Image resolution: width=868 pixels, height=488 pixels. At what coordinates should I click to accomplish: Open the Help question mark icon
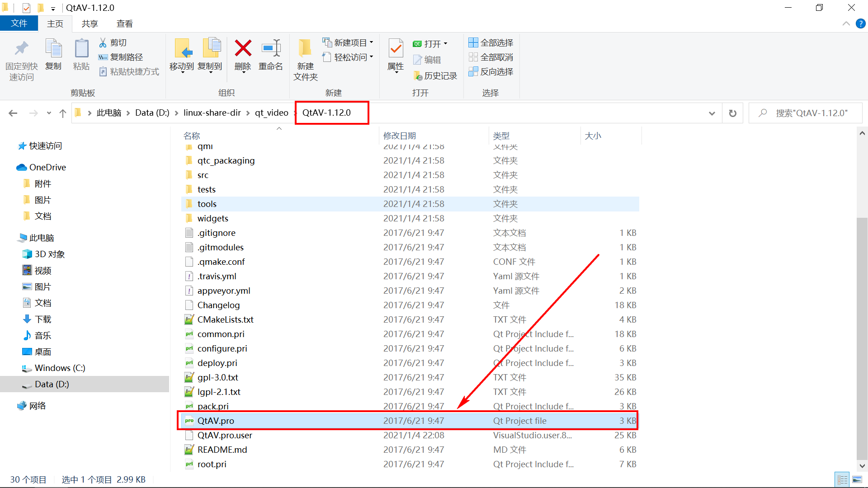[x=860, y=24]
